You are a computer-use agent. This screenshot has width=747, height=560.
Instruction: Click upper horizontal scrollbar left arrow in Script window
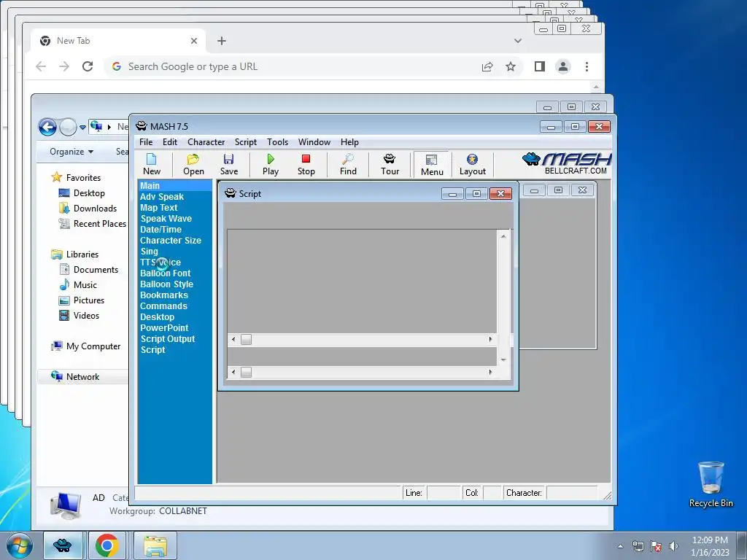click(x=233, y=340)
